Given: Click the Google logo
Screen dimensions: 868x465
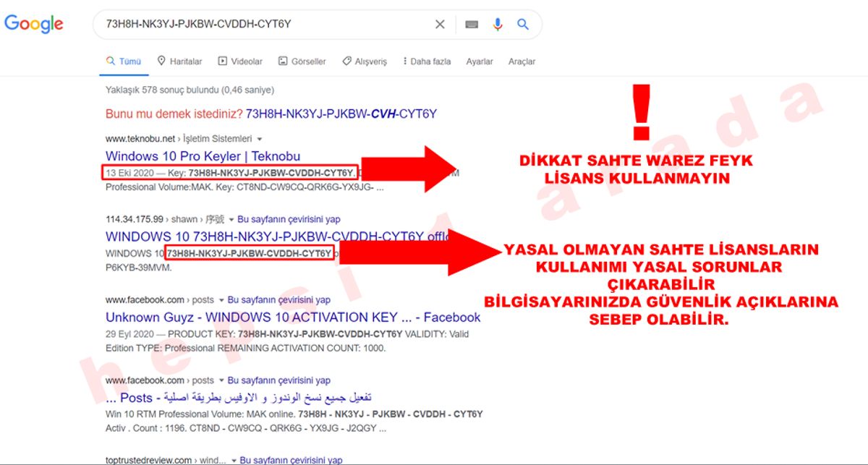Looking at the screenshot, I should click(34, 24).
